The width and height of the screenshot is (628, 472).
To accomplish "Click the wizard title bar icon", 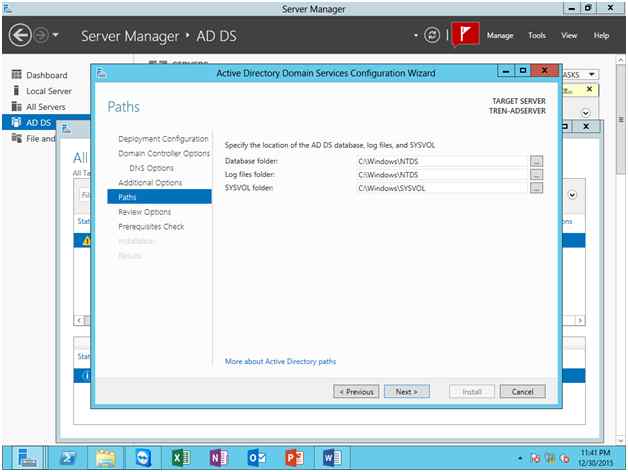I will [102, 73].
